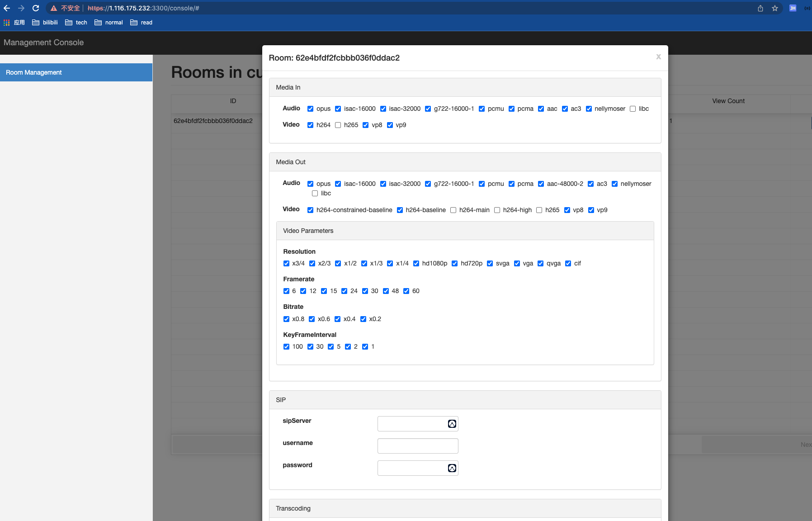Open the bilibili bookmarks folder
812x521 pixels.
[x=45, y=23]
